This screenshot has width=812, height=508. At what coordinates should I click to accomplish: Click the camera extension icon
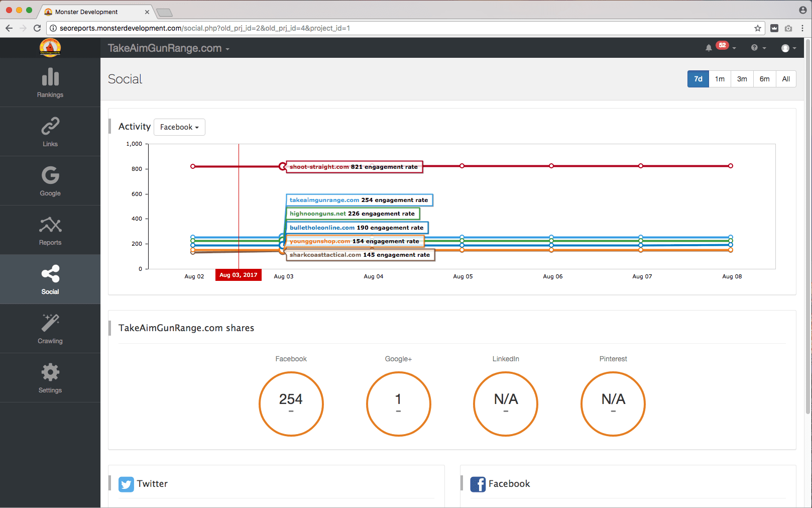[x=788, y=29]
